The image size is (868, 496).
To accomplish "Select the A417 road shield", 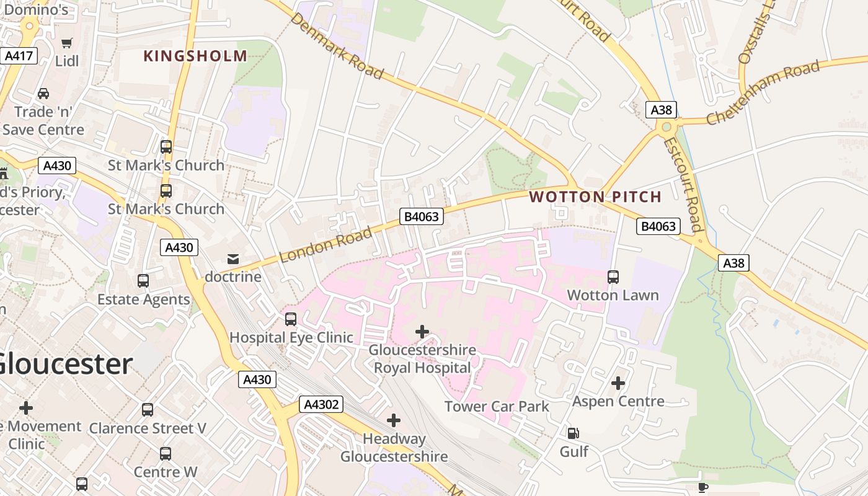I will click(19, 56).
